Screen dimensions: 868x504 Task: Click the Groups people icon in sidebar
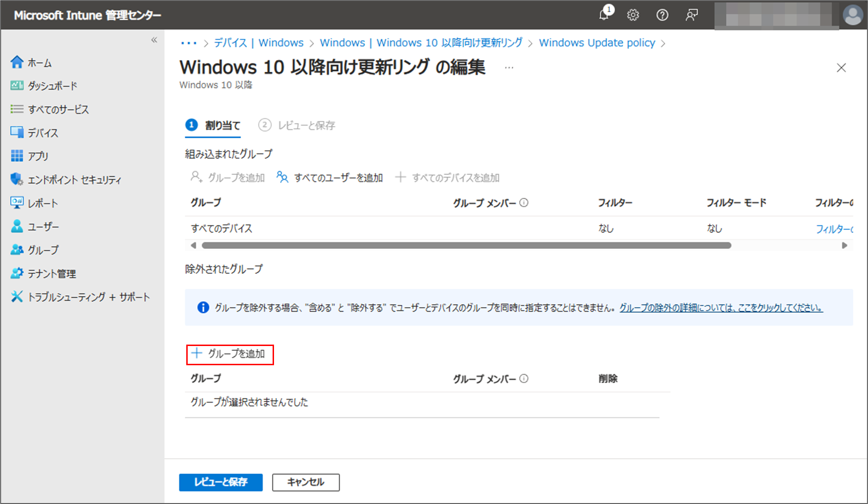tap(17, 249)
